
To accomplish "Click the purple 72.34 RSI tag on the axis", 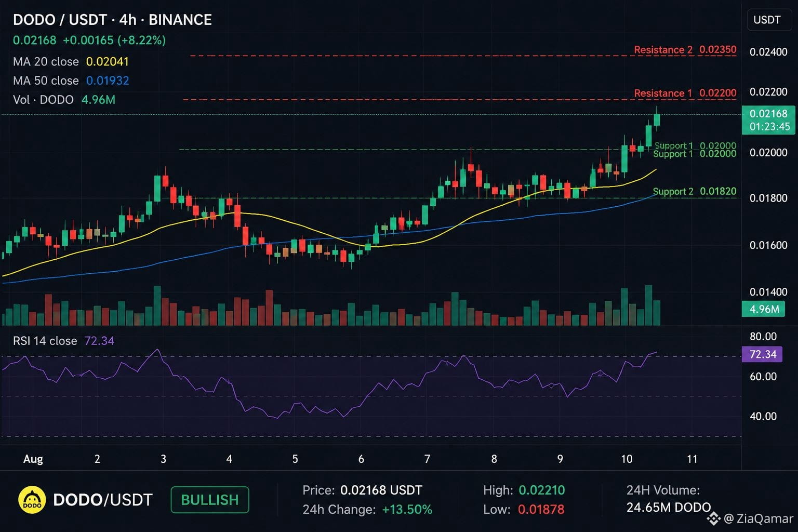I will [x=763, y=354].
